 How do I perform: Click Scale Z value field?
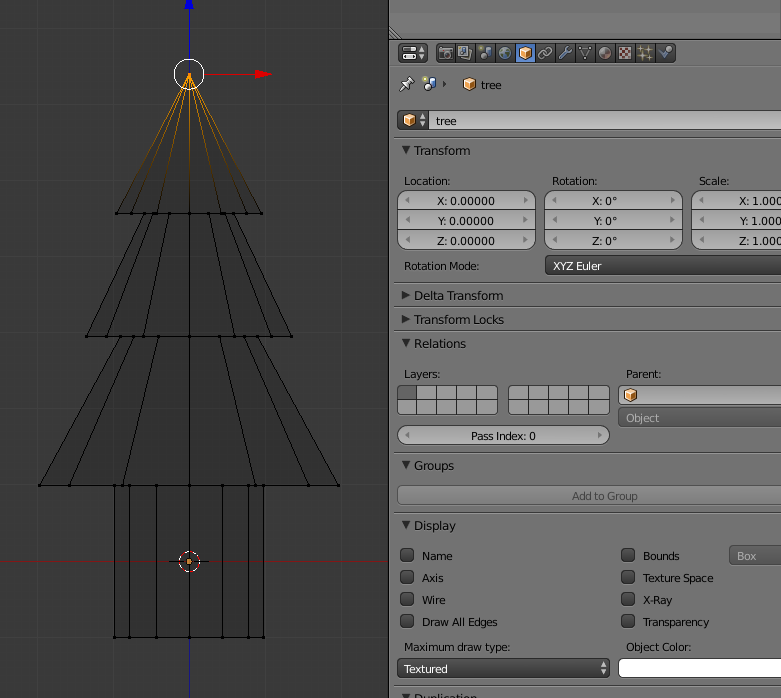pos(737,241)
